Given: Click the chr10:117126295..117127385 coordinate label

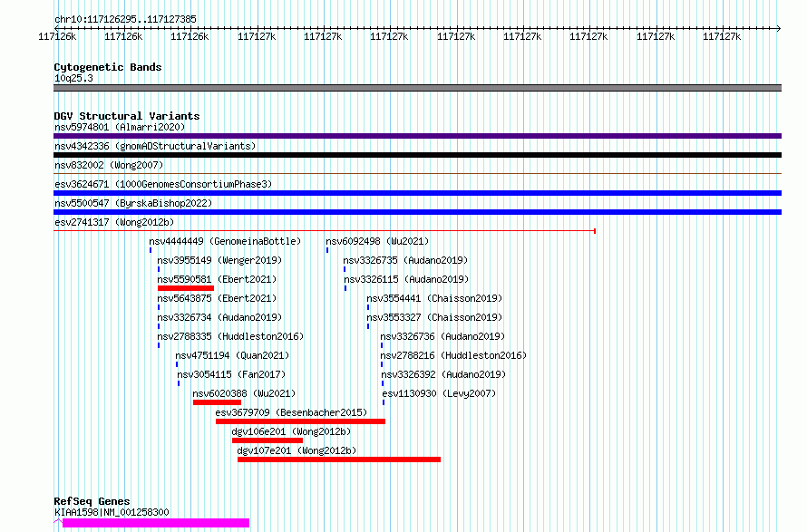Looking at the screenshot, I should (125, 20).
